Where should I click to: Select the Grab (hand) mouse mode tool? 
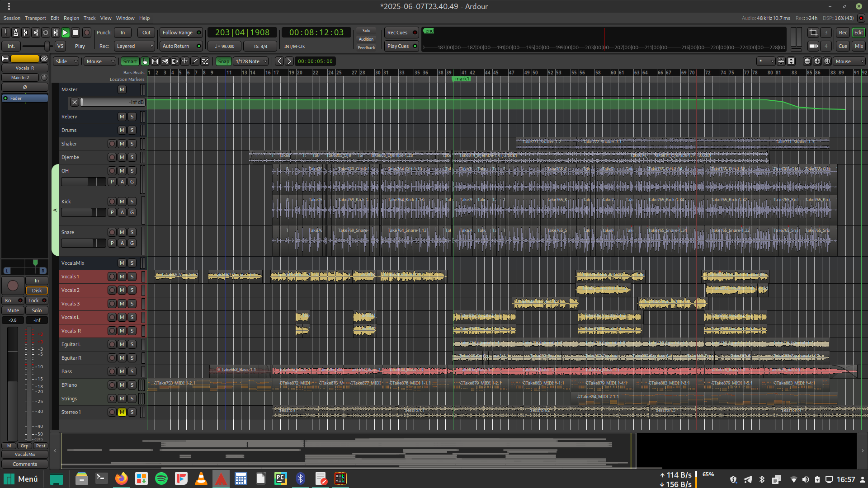145,61
